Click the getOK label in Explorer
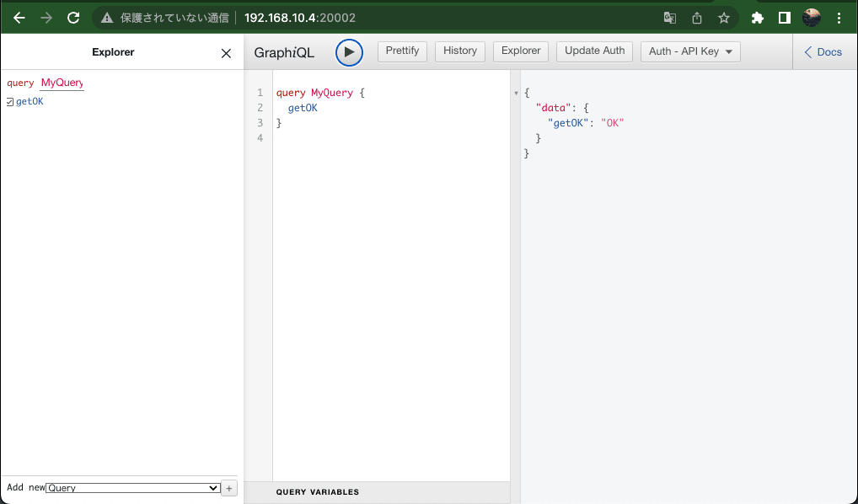The image size is (858, 504). 29,102
